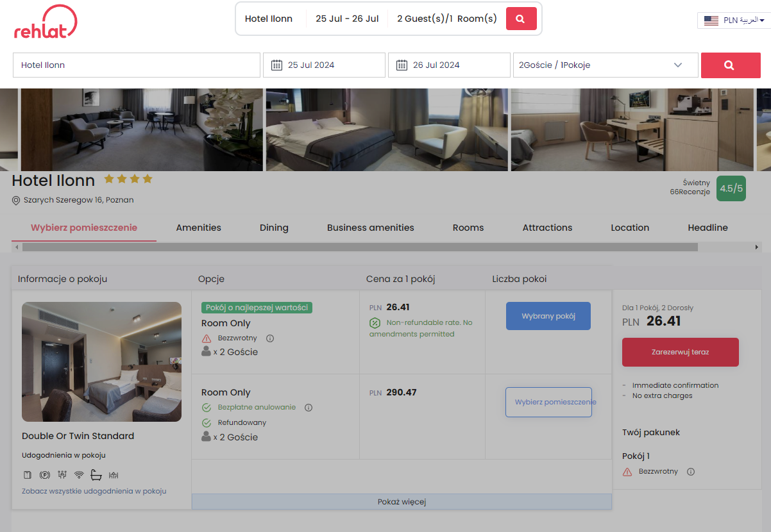Image resolution: width=771 pixels, height=532 pixels.
Task: Click left arrow of horizontal tab scrollbar
Action: (16, 247)
